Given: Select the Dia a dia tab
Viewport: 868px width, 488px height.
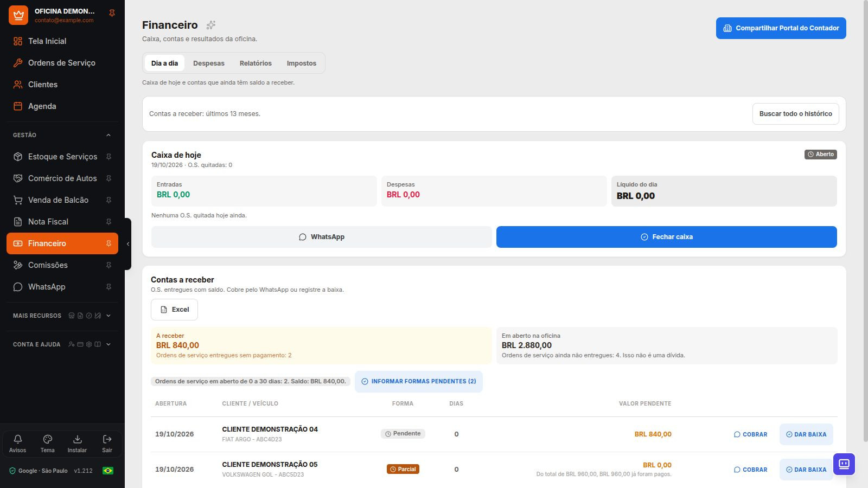Looking at the screenshot, I should (164, 63).
